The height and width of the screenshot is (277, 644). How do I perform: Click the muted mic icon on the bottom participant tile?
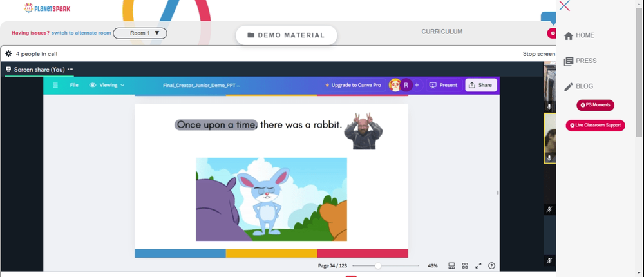[x=549, y=260]
